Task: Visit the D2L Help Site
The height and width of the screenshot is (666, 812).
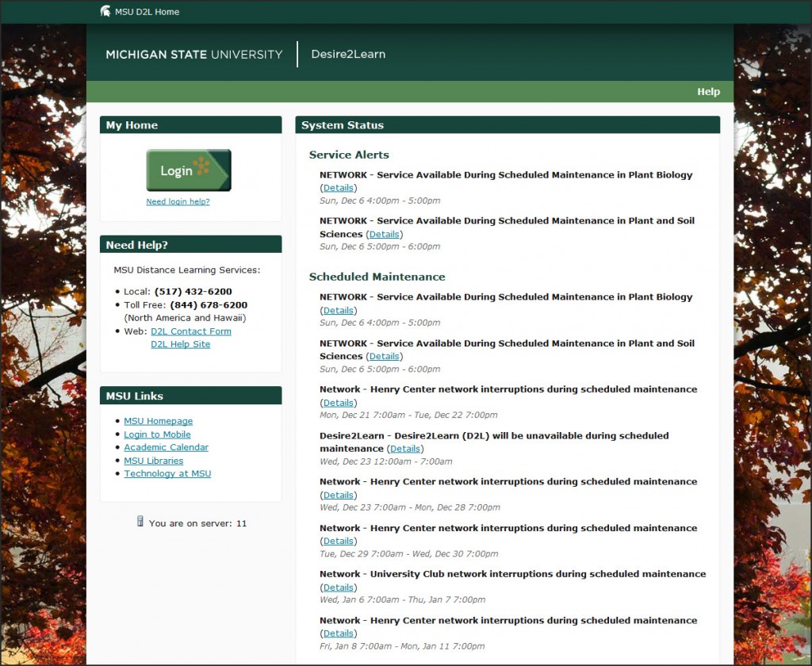Action: pos(180,344)
